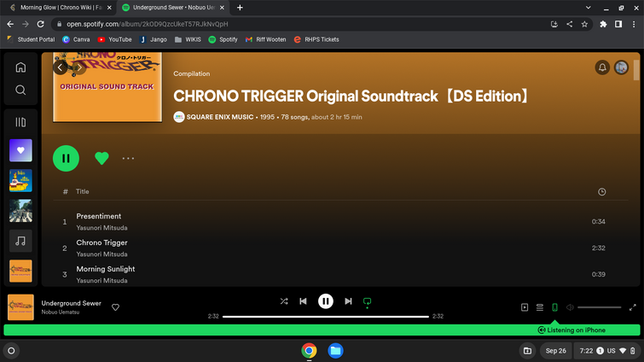Expand player to full screen
Image resolution: width=644 pixels, height=362 pixels.
[633, 307]
